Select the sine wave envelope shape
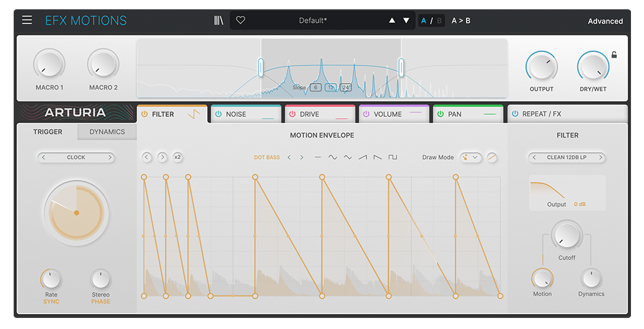Screen dimensions: 644x329 click(333, 158)
